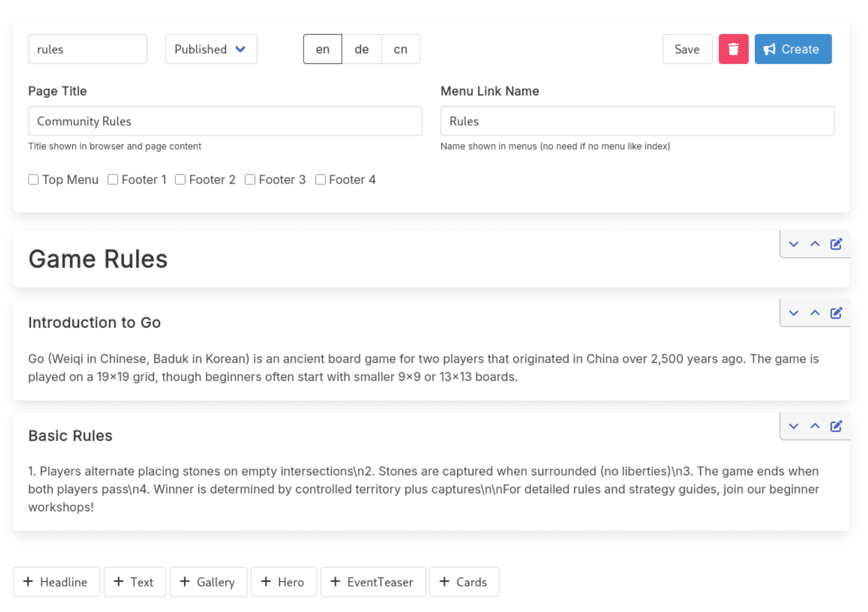Move the Basic Rules block up
868x612 pixels.
[815, 426]
